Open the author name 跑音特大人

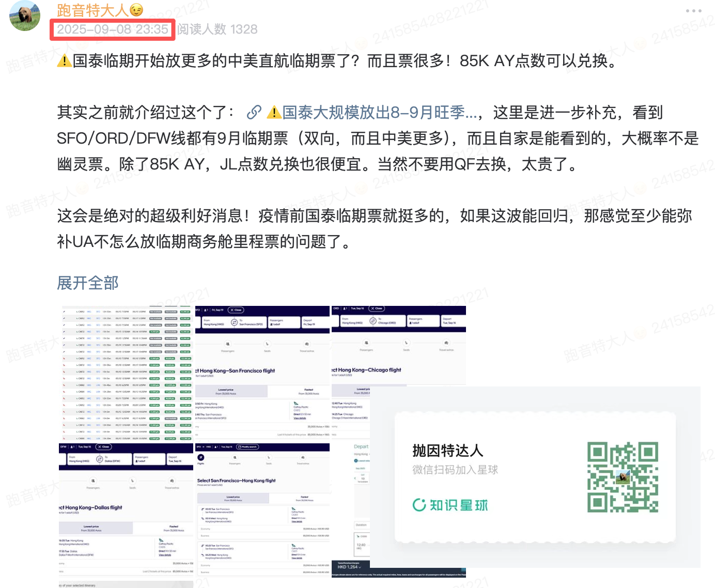92,10
